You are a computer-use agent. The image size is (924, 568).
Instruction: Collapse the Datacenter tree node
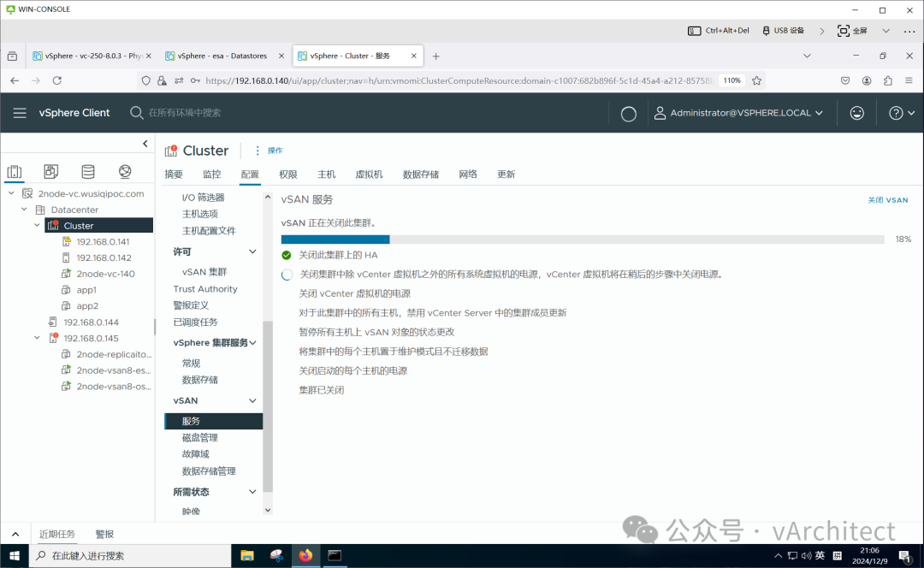(24, 210)
